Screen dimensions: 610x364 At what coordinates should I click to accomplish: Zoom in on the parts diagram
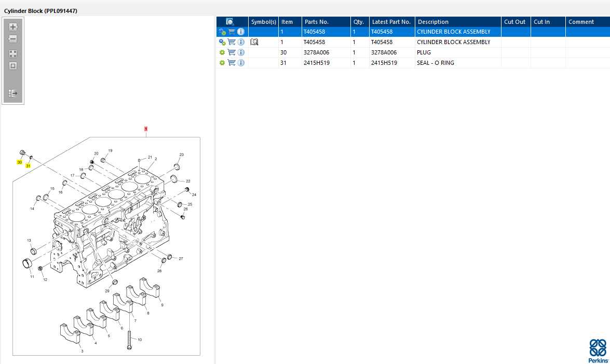13,27
